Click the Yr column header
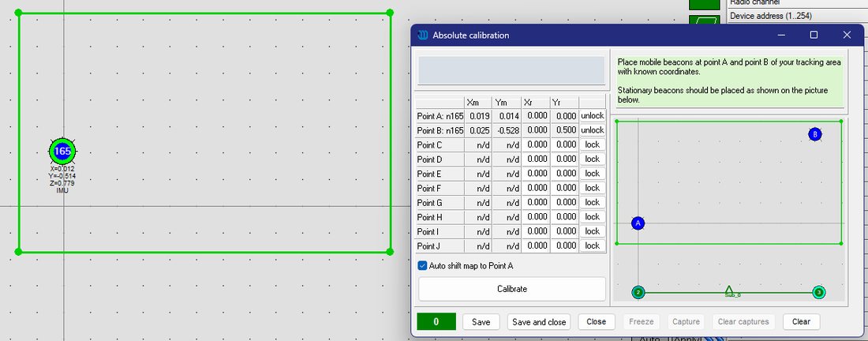868x341 pixels. click(x=565, y=103)
